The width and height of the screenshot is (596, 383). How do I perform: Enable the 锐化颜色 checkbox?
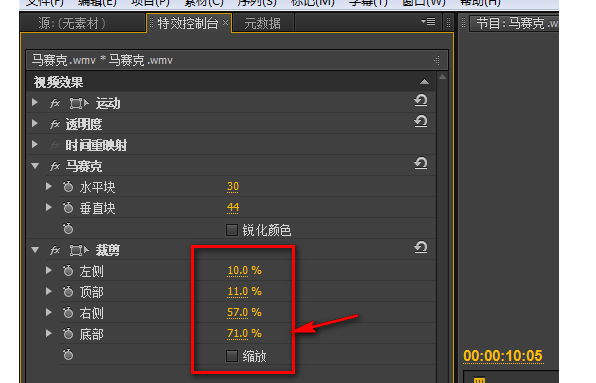tap(232, 230)
